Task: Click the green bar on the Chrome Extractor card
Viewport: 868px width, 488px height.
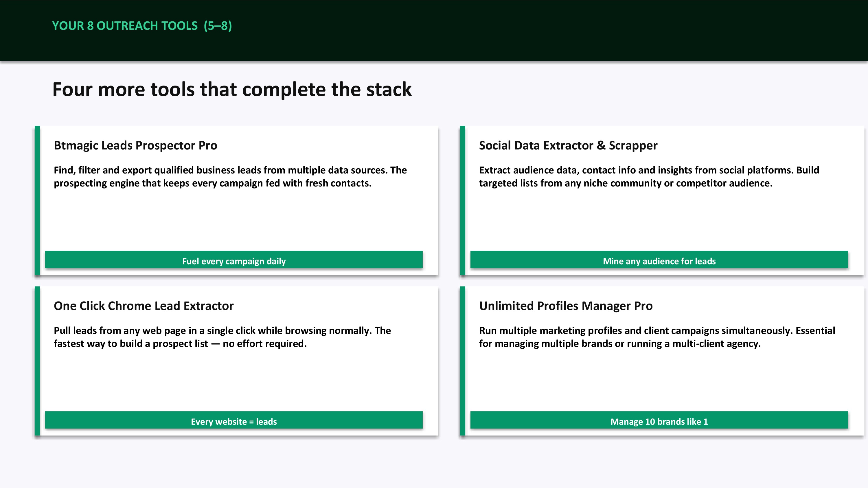Action: (x=37, y=361)
